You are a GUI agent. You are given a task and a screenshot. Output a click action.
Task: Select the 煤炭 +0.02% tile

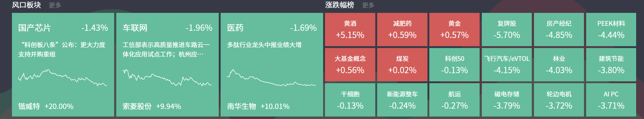coord(402,65)
